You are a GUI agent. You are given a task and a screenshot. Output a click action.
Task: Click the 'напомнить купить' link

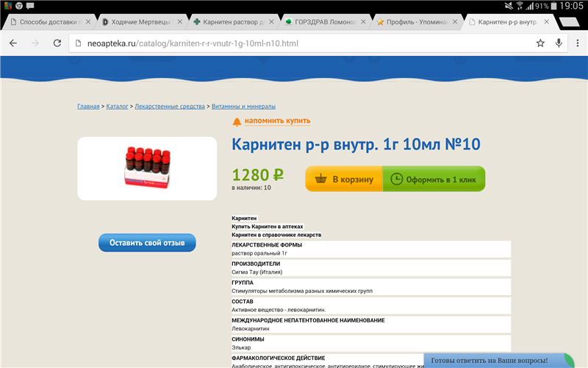(x=278, y=121)
